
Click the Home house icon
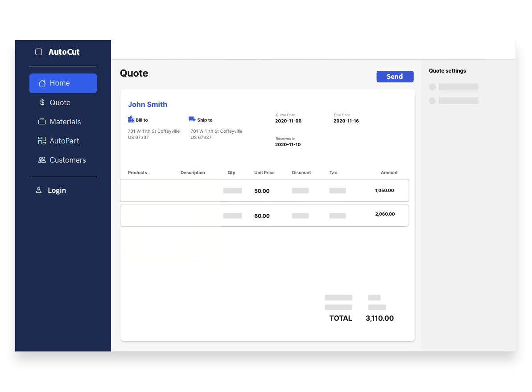[x=42, y=83]
